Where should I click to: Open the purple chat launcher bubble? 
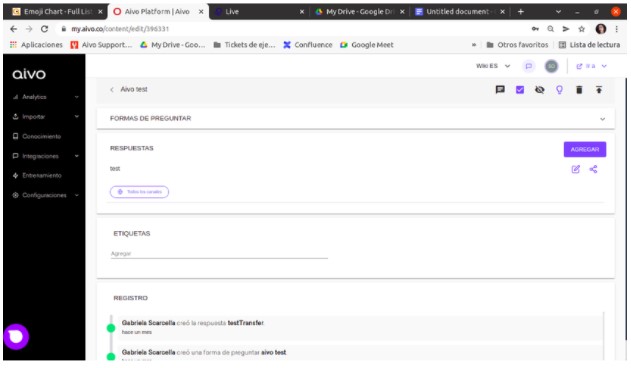pyautogui.click(x=16, y=337)
